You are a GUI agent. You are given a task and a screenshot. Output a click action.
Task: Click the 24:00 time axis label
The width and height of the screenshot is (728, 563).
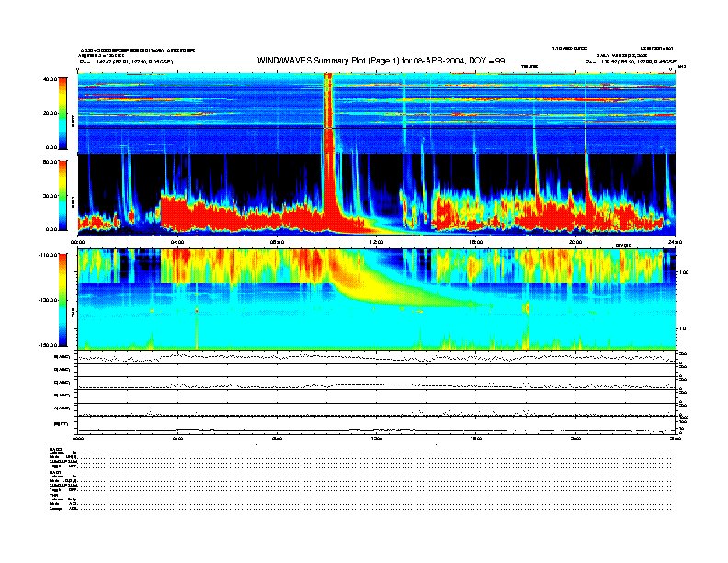(675, 243)
